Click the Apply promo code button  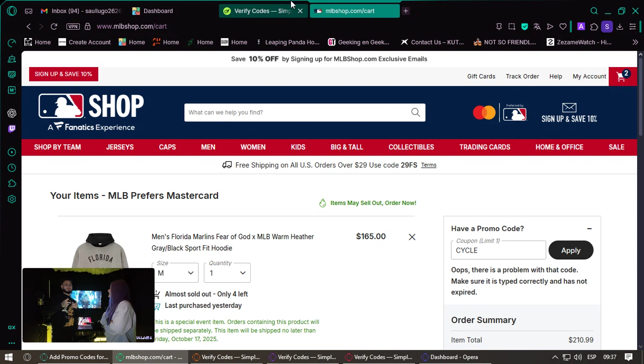coord(571,250)
